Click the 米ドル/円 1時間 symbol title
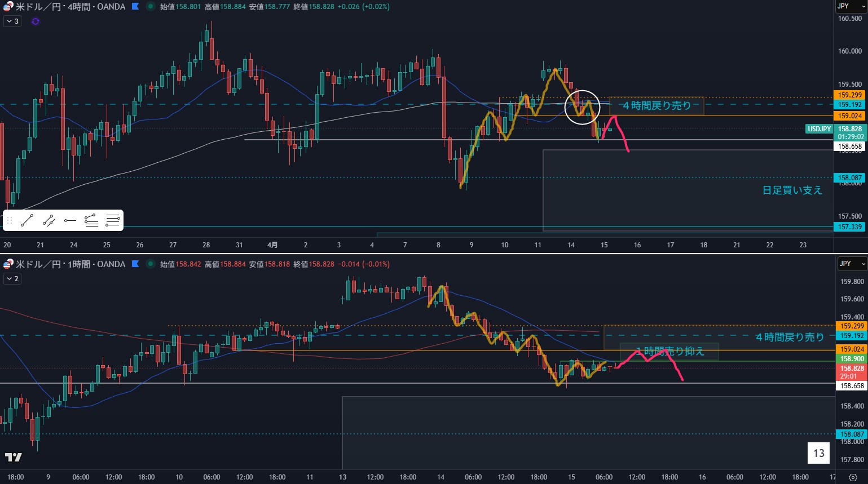Viewport: 868px width, 484px height. (70, 264)
